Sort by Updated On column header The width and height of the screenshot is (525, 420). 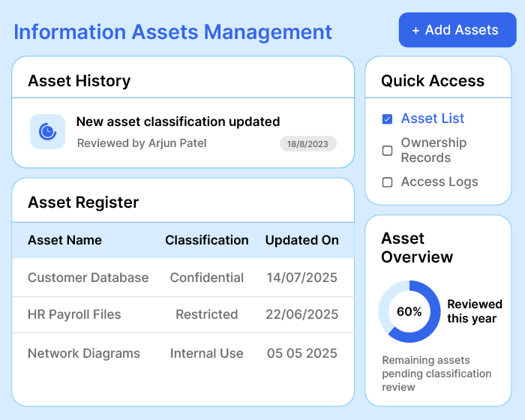pos(301,241)
